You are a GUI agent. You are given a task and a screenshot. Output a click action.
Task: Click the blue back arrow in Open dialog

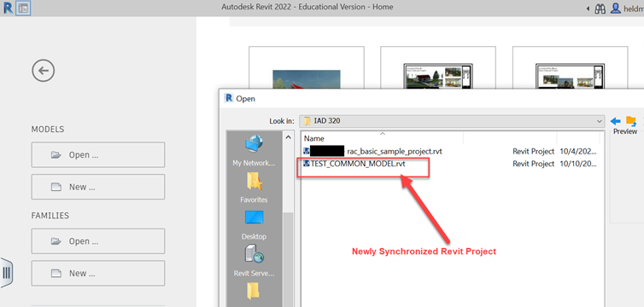615,121
